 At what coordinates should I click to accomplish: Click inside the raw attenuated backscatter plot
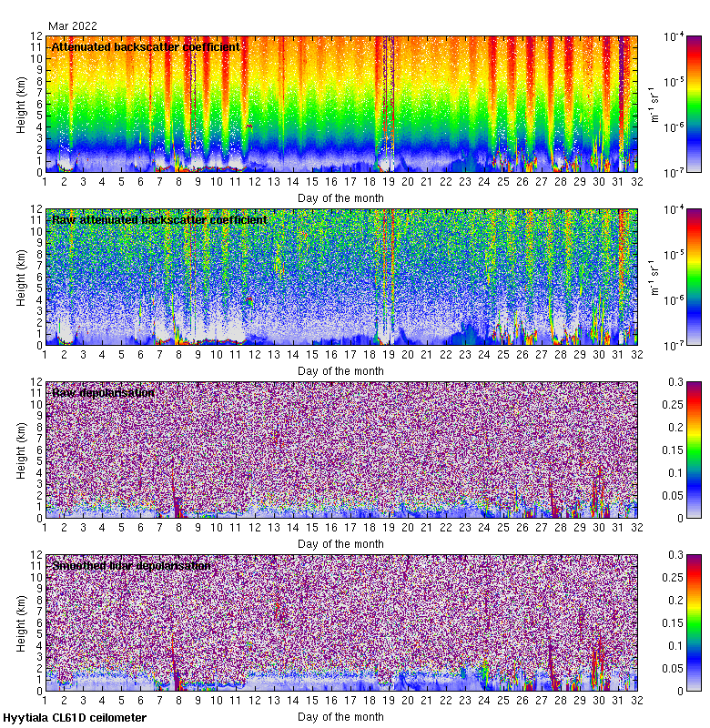pyautogui.click(x=341, y=278)
